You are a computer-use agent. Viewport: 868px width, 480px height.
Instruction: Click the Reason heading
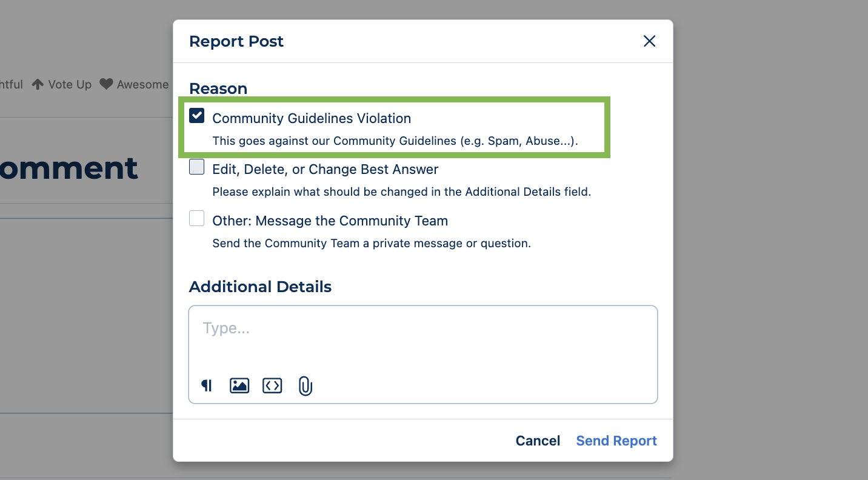218,88
